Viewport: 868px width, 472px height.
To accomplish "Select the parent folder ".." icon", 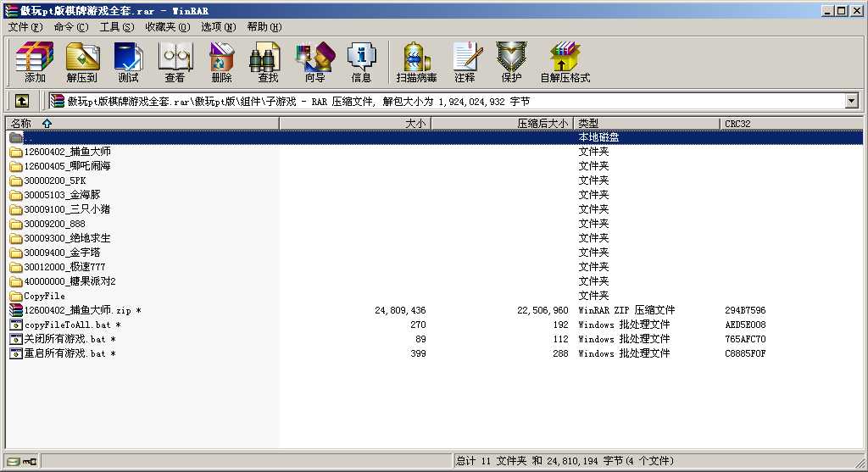I will (15, 137).
